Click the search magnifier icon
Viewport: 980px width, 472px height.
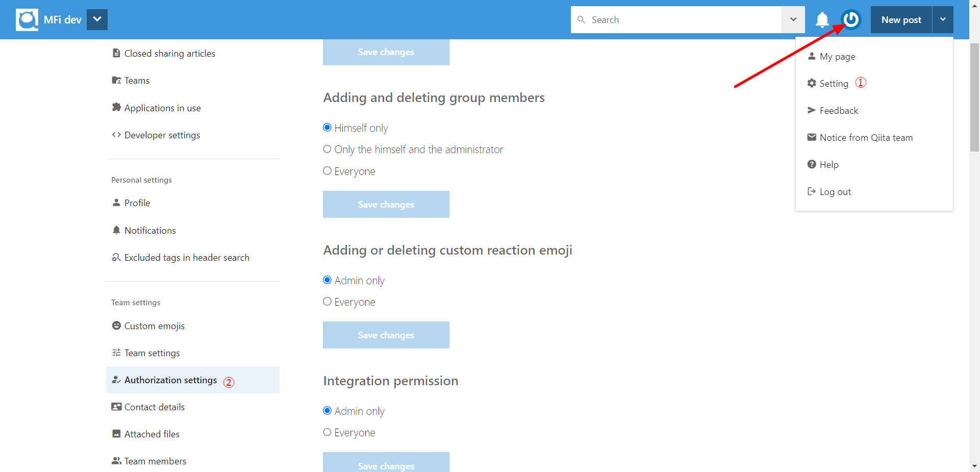point(581,20)
